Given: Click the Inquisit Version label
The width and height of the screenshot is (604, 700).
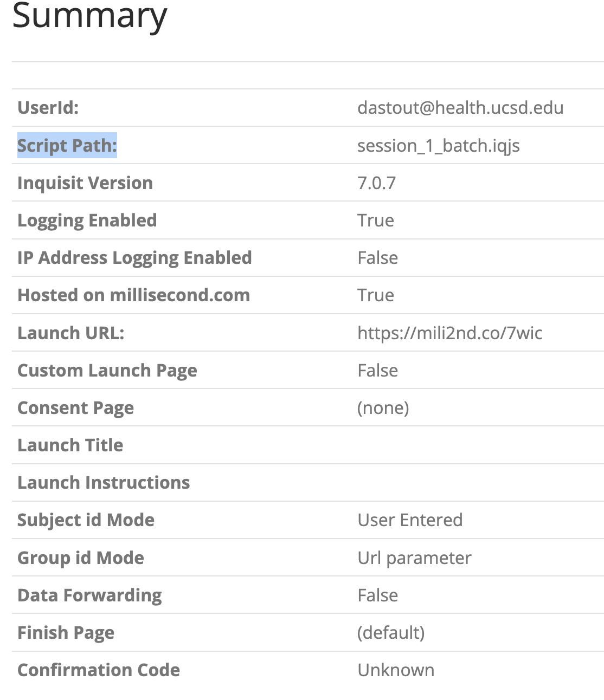Looking at the screenshot, I should [x=85, y=183].
